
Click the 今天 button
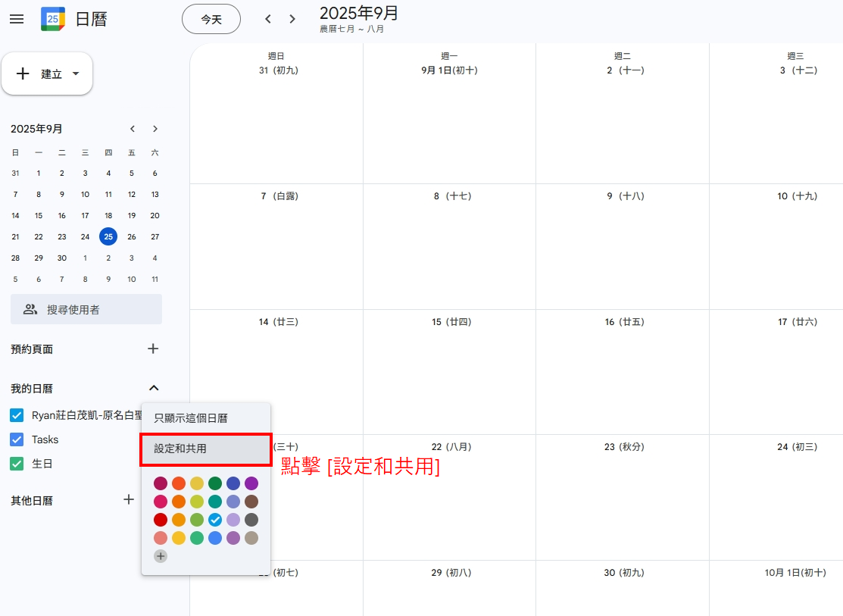211,19
